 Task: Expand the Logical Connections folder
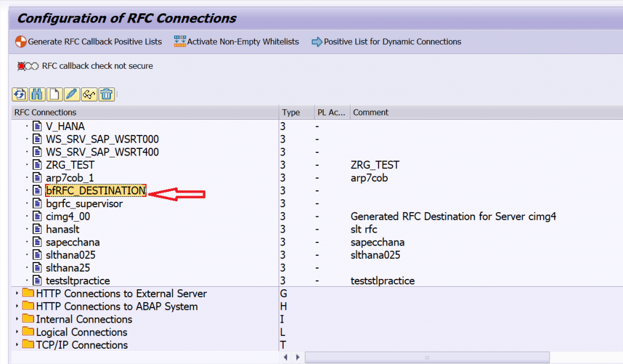point(16,332)
